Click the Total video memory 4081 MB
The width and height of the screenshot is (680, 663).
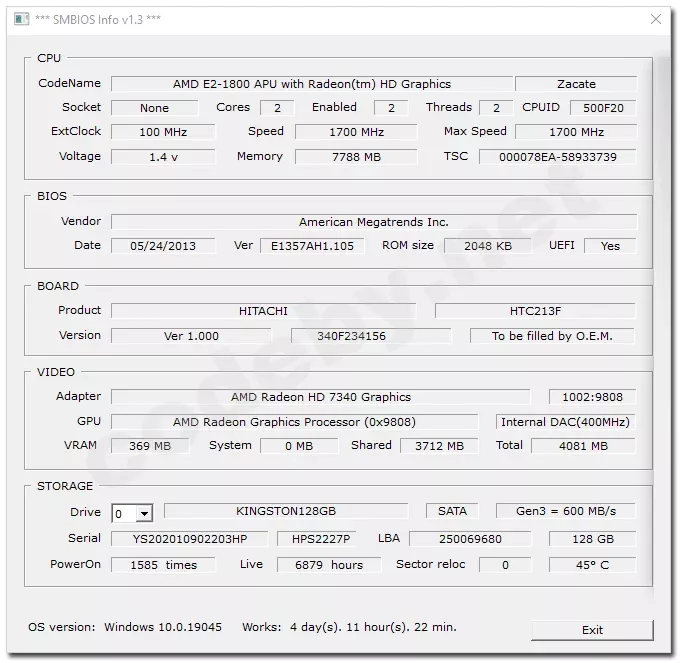(x=583, y=446)
